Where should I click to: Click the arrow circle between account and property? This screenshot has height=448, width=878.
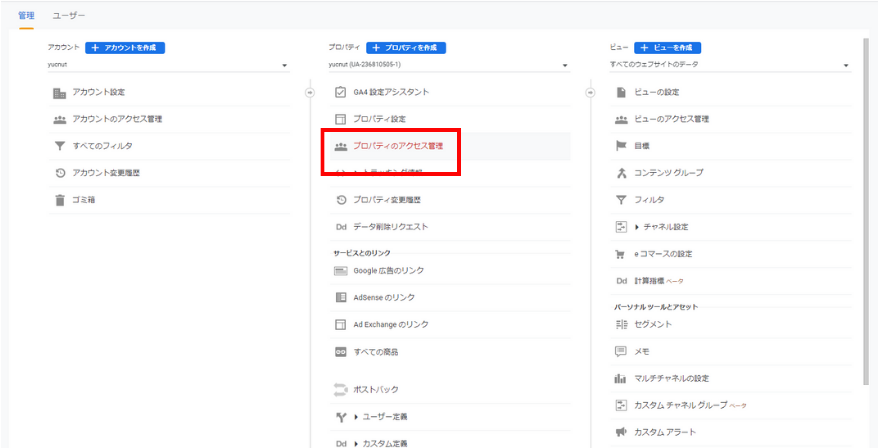tap(309, 93)
